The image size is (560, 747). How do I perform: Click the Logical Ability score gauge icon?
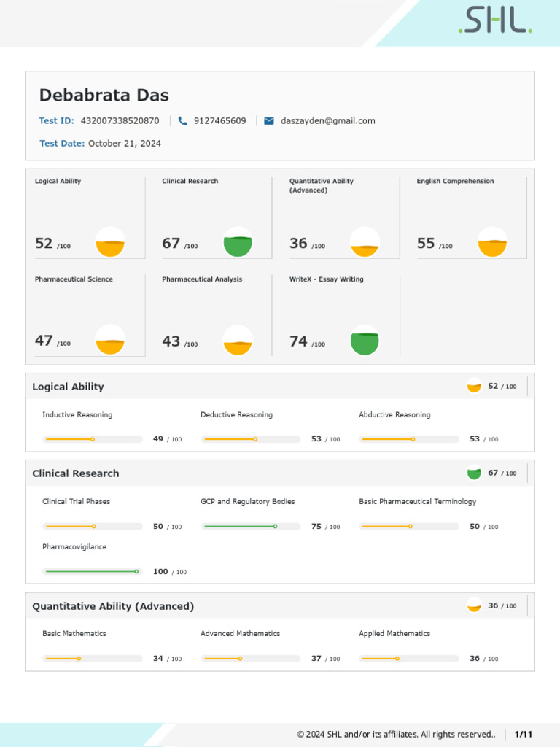(x=110, y=242)
